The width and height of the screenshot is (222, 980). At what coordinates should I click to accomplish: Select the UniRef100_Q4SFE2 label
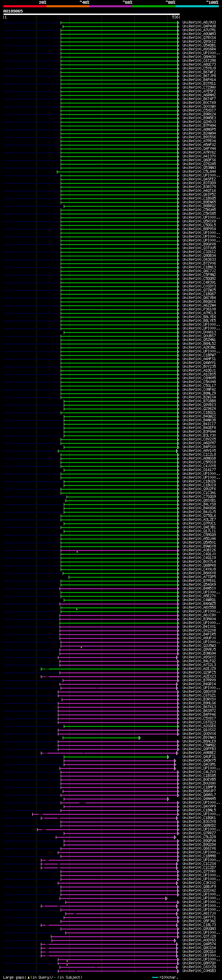(x=199, y=179)
